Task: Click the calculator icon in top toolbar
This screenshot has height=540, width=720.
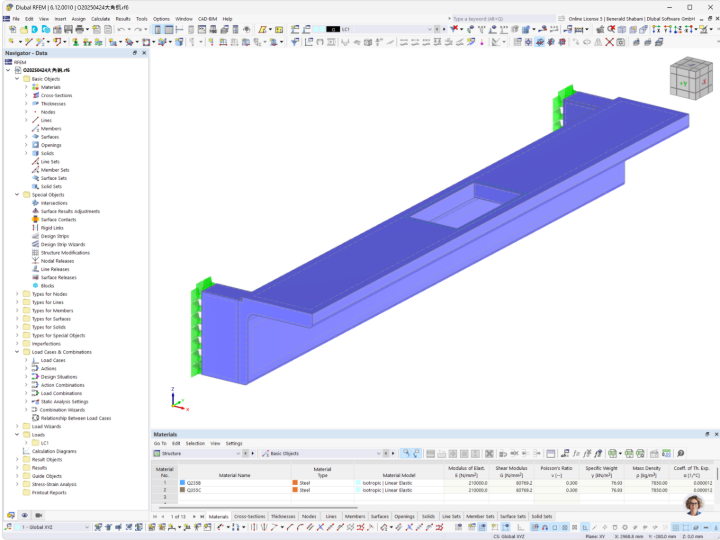Action: [x=236, y=29]
